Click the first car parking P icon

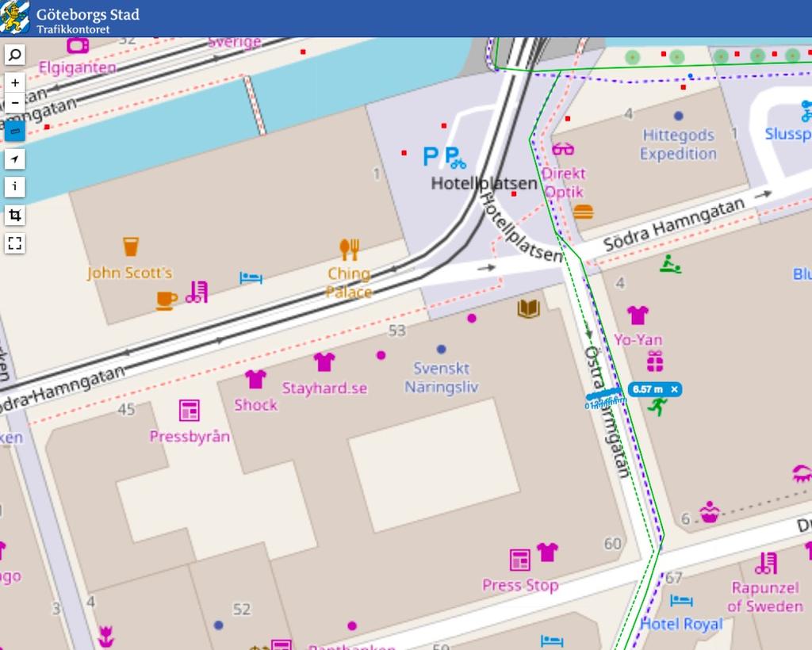click(x=431, y=156)
